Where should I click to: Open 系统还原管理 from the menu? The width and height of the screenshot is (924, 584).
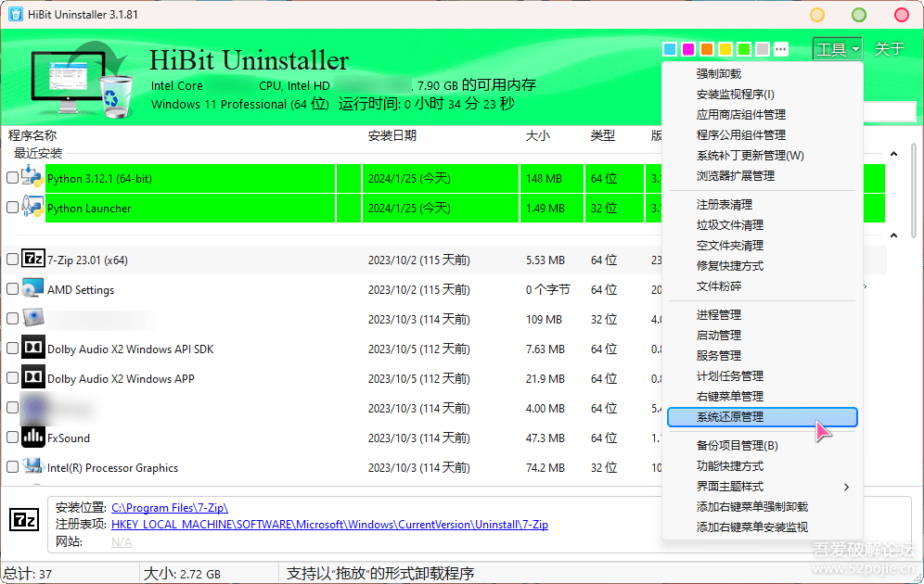click(762, 417)
